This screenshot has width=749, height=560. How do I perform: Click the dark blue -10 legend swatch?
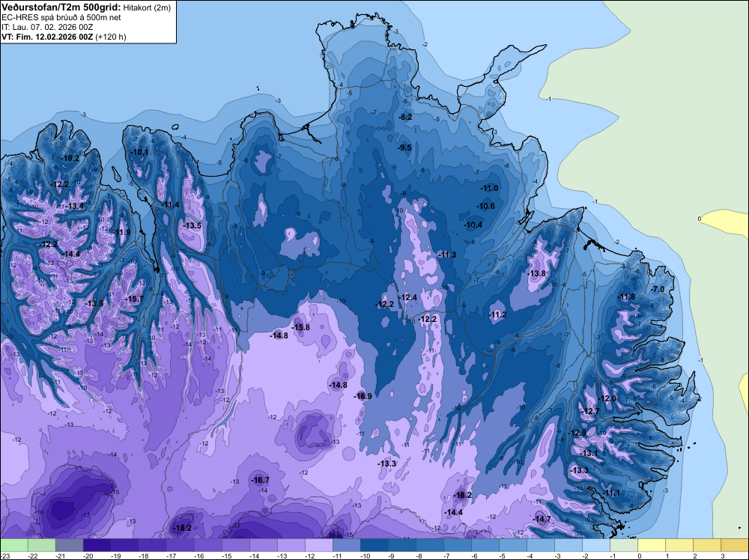[x=374, y=545]
